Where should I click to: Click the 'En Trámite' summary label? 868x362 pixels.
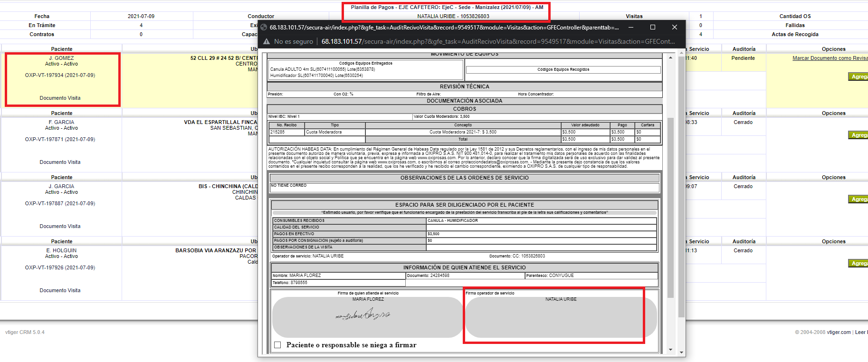point(42,25)
